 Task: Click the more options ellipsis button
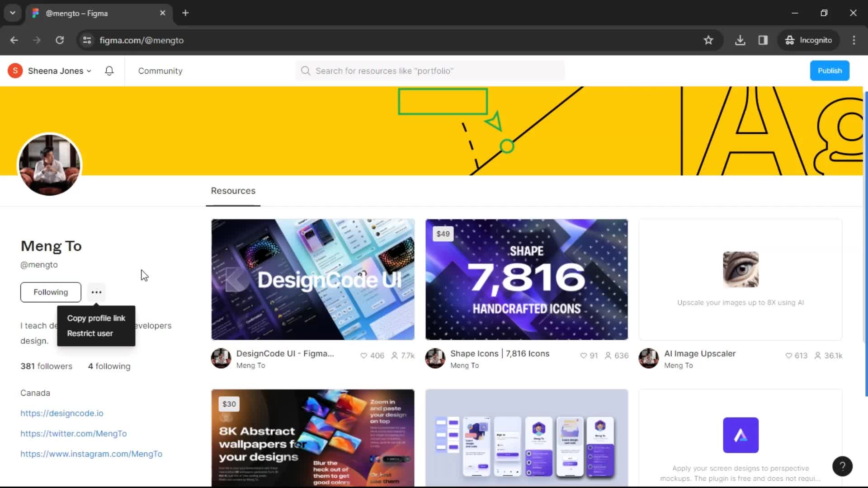coord(97,292)
